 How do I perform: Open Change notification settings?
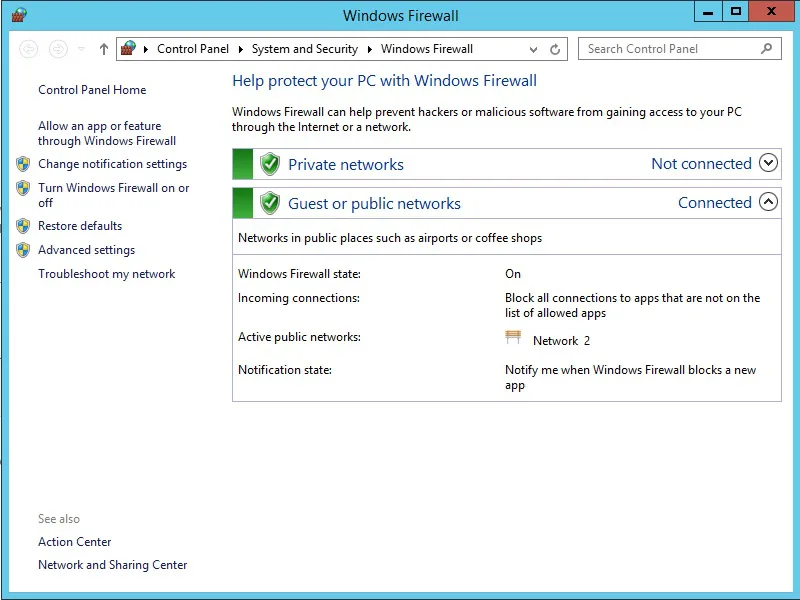tap(112, 164)
